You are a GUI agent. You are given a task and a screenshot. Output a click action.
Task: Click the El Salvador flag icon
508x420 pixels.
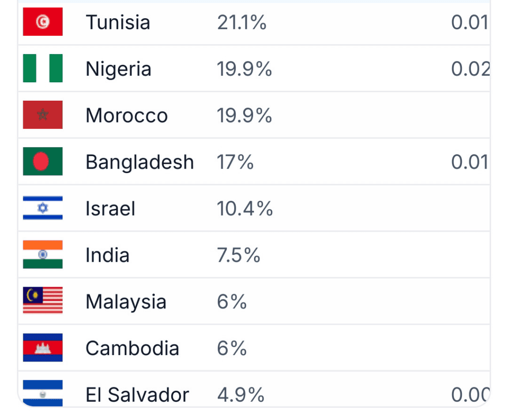(x=43, y=393)
